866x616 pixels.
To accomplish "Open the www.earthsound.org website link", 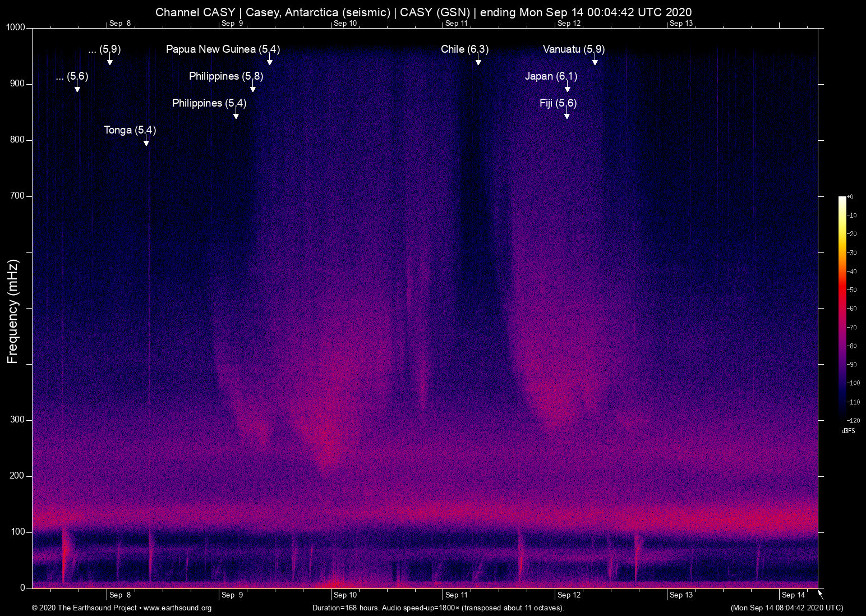I will [x=177, y=608].
